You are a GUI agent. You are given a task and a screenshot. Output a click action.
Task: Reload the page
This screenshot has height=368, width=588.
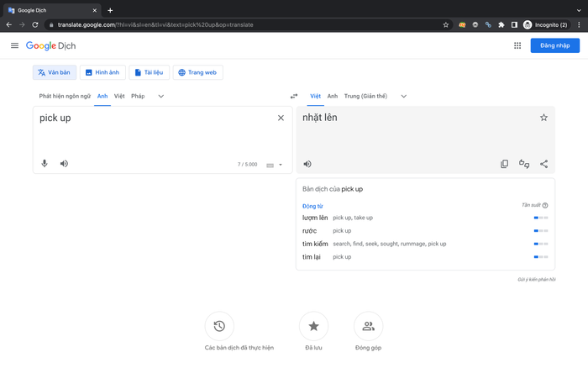tap(35, 24)
